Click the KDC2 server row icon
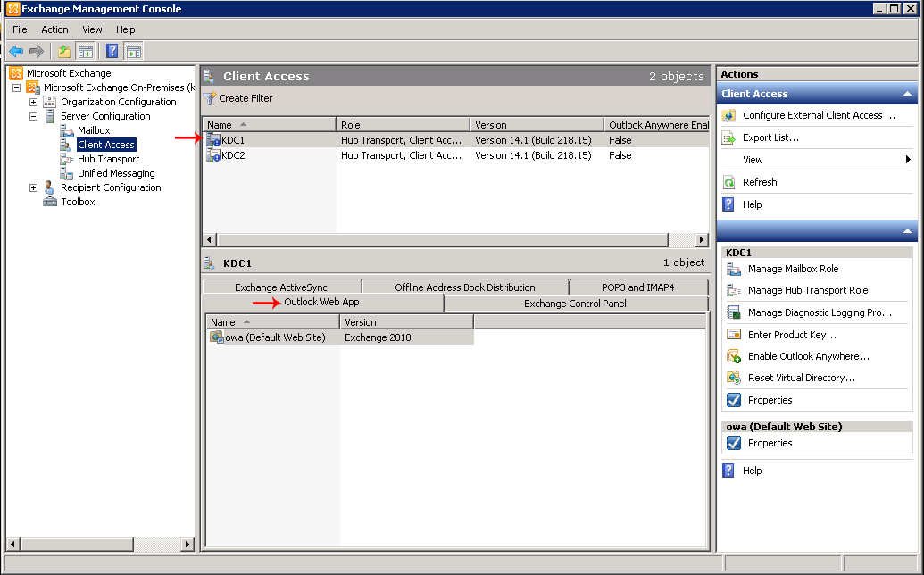Image resolution: width=924 pixels, height=575 pixels. point(213,155)
